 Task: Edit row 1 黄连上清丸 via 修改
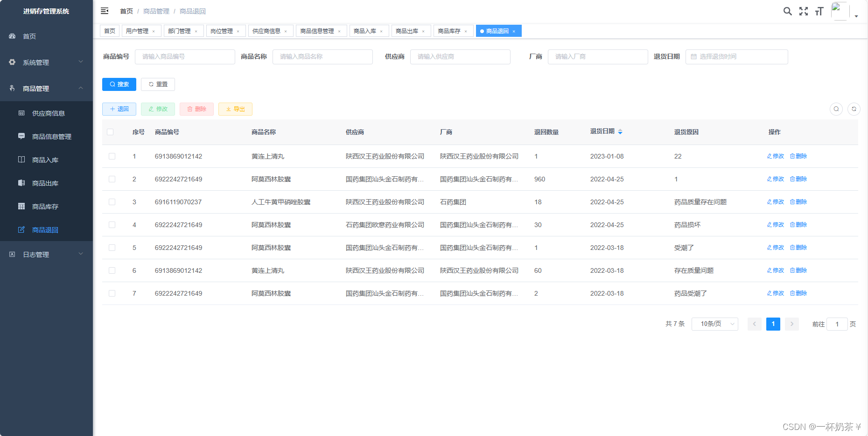(776, 156)
